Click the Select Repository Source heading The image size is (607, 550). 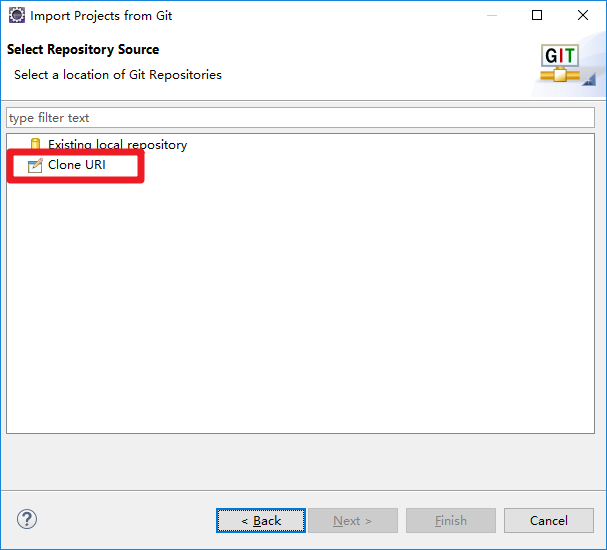pos(83,50)
